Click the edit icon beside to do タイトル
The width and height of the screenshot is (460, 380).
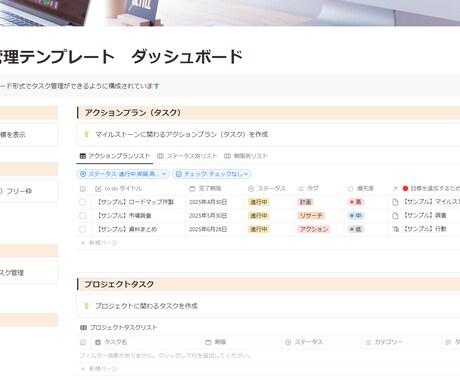tap(98, 189)
